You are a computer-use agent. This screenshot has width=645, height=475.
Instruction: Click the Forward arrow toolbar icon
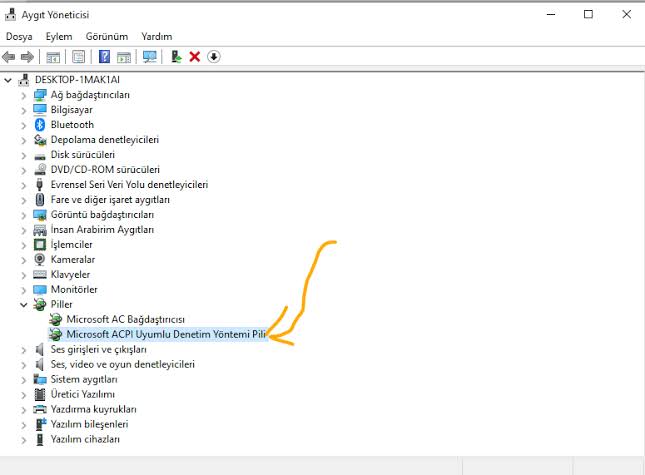[x=28, y=57]
